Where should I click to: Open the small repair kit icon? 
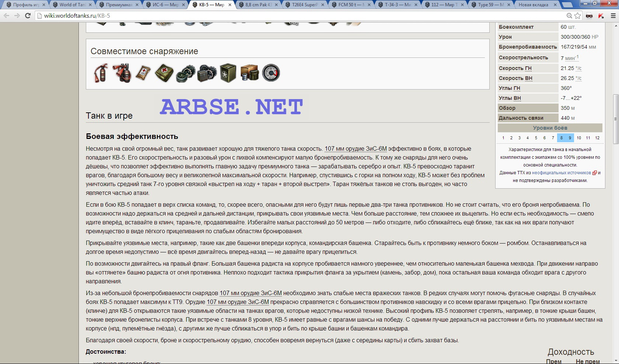tap(185, 73)
